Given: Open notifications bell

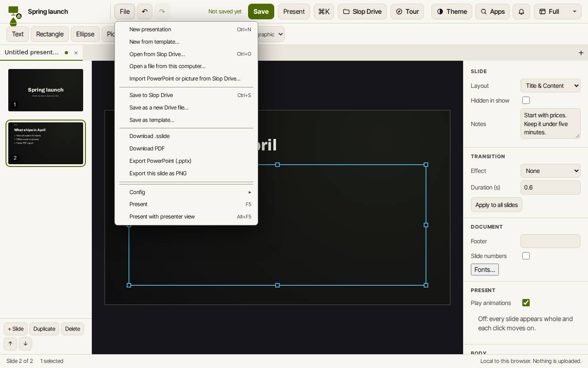Looking at the screenshot, I should pyautogui.click(x=521, y=11).
